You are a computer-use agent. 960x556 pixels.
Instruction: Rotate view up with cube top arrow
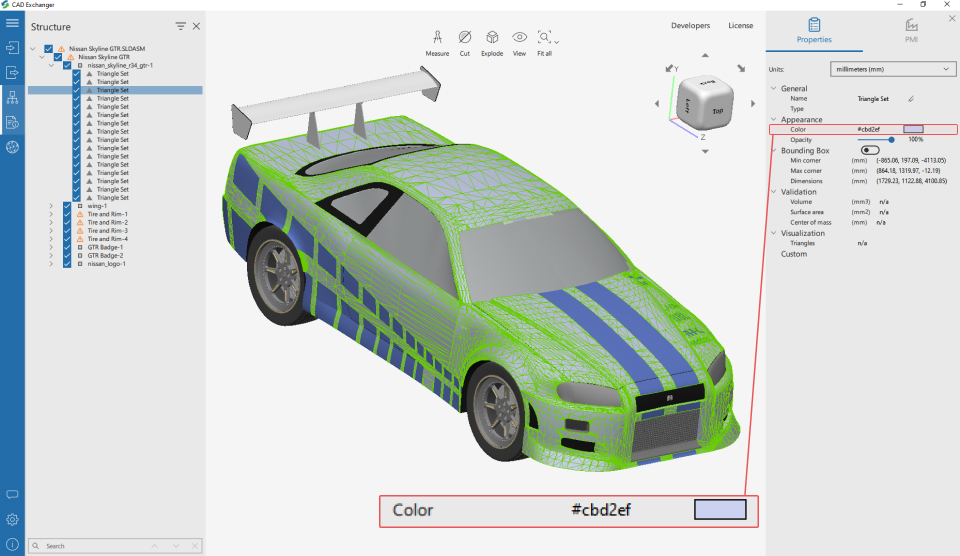pos(705,55)
